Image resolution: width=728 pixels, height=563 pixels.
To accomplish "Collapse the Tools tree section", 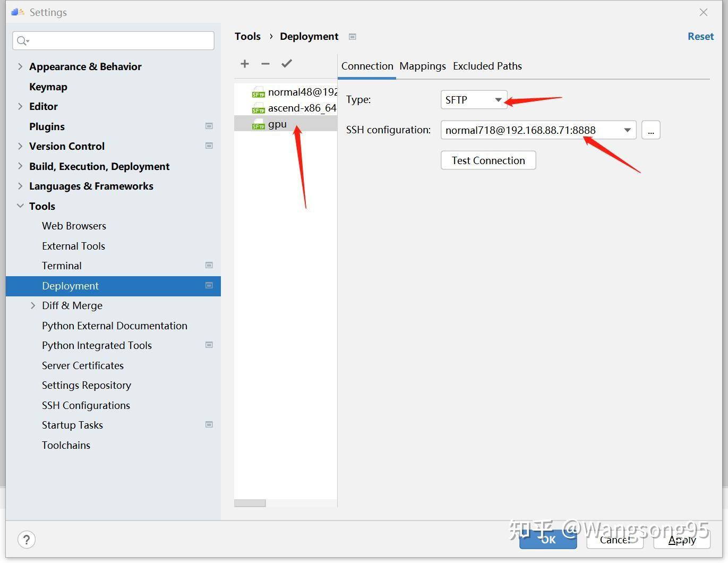I will (20, 206).
